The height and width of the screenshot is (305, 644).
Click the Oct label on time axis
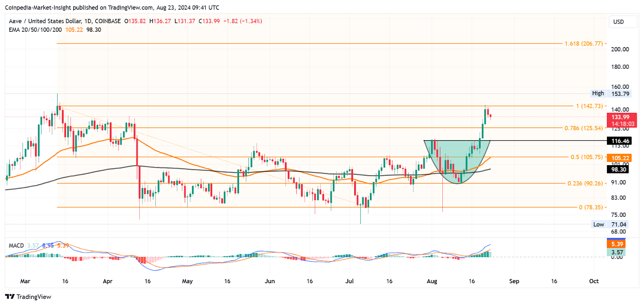pos(594,281)
